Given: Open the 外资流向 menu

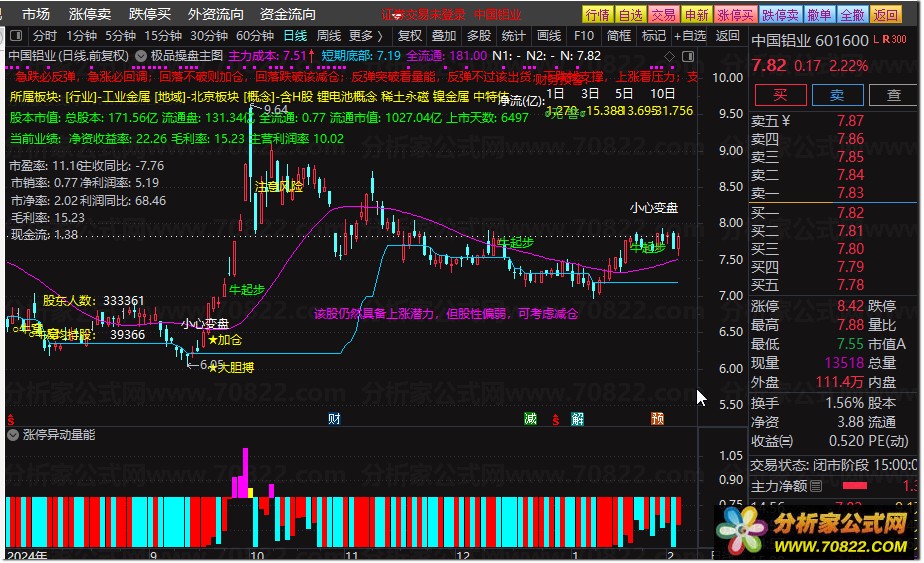Looking at the screenshot, I should pos(216,14).
